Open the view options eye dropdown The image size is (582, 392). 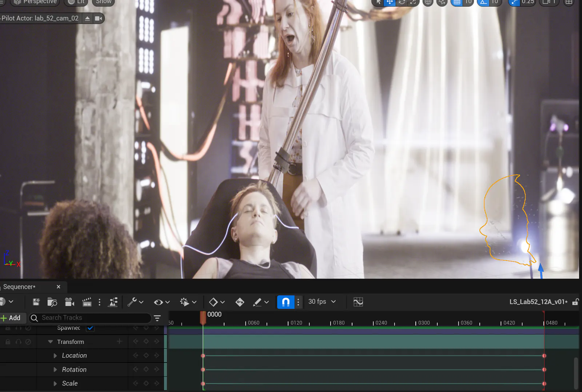pos(162,302)
